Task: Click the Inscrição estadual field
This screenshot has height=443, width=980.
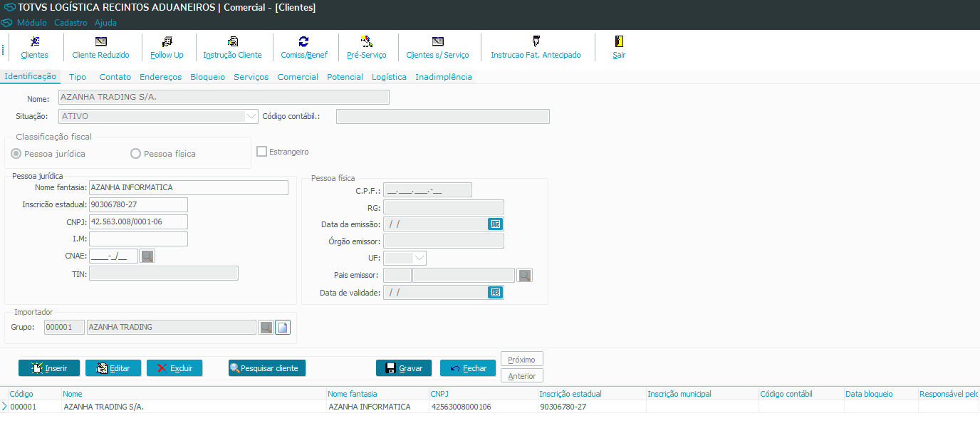Action: pos(138,205)
